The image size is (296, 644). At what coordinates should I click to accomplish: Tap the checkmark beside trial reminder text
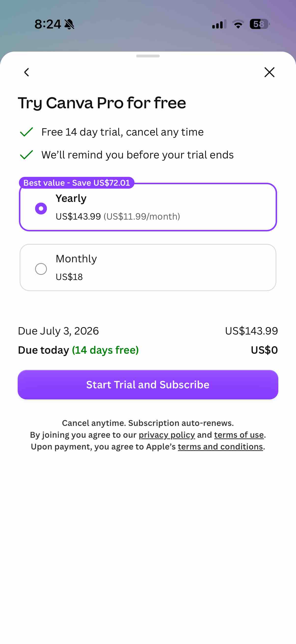pyautogui.click(x=27, y=155)
